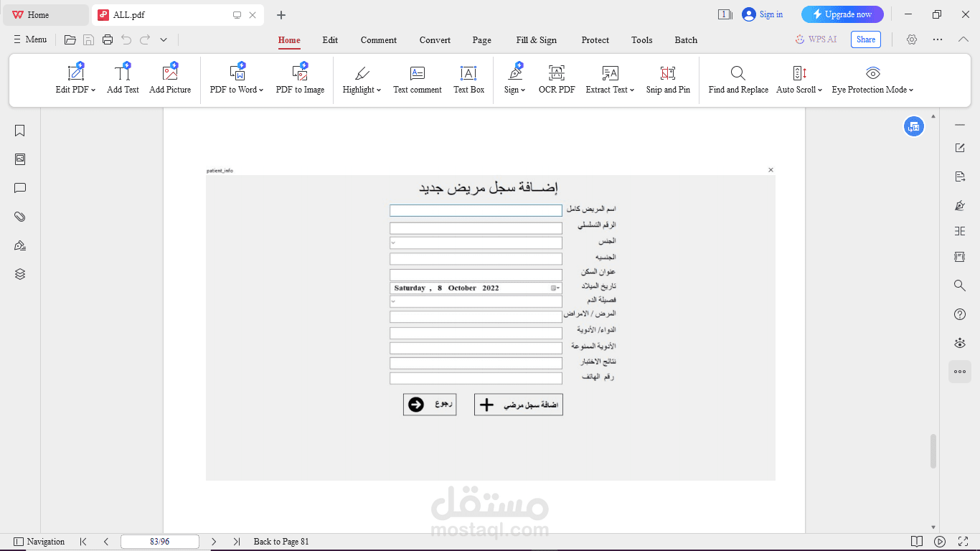
Task: Open the Fill & Sign tab
Action: point(537,40)
